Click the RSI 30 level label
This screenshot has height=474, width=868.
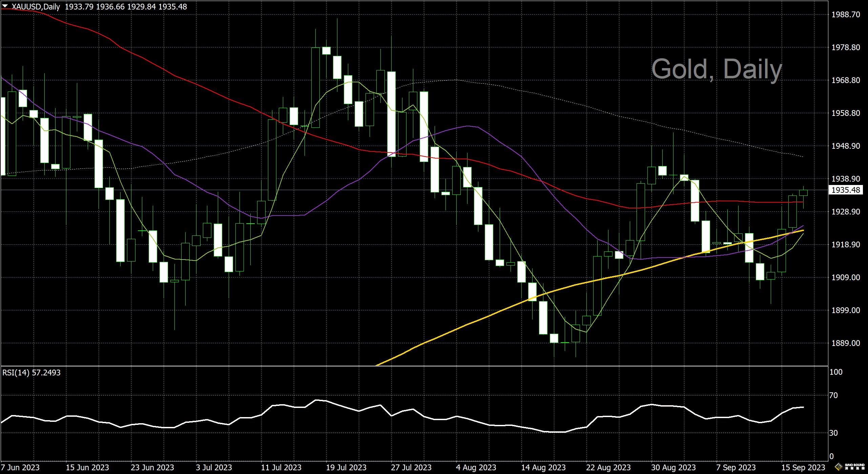[x=833, y=433]
